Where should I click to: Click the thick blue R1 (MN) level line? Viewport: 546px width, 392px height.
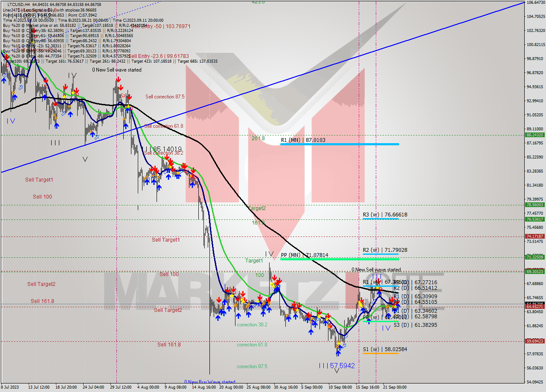point(340,144)
